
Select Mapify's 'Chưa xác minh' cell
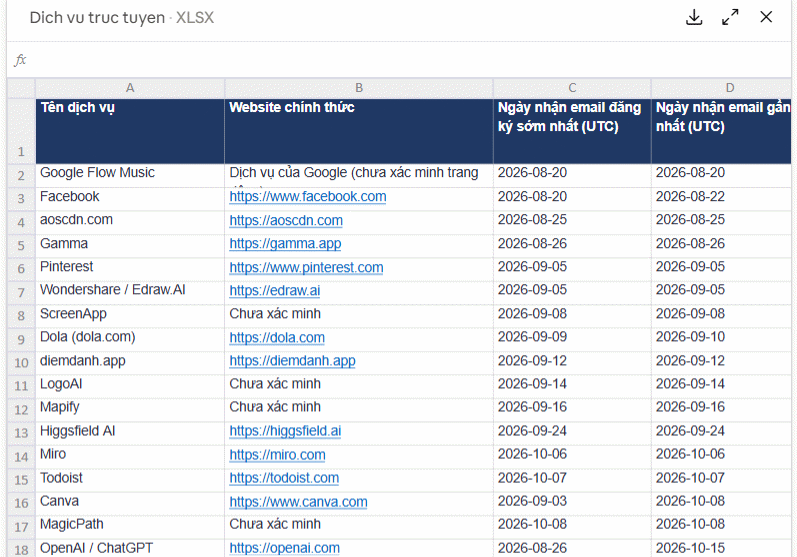coord(359,409)
